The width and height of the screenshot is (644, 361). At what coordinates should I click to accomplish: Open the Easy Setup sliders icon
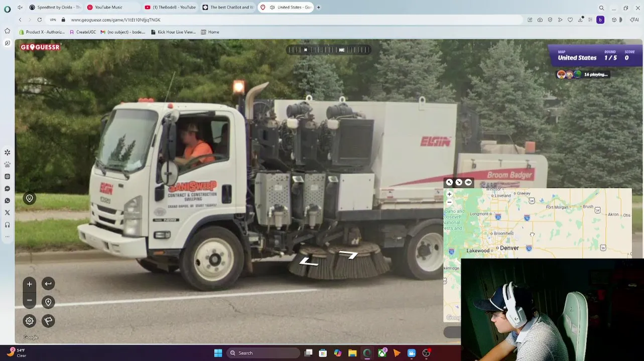coord(590,20)
